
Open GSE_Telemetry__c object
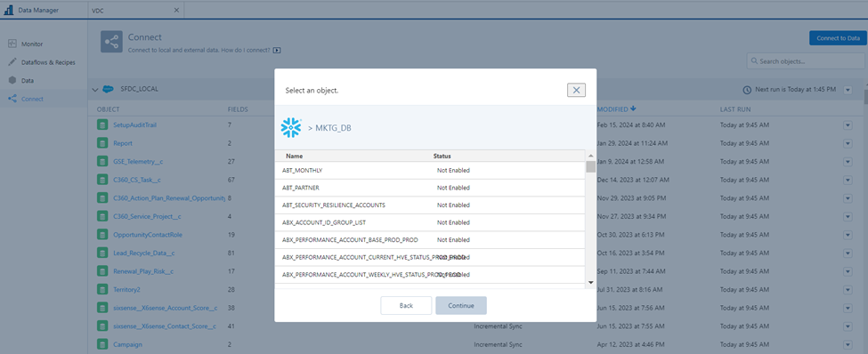[137, 162]
